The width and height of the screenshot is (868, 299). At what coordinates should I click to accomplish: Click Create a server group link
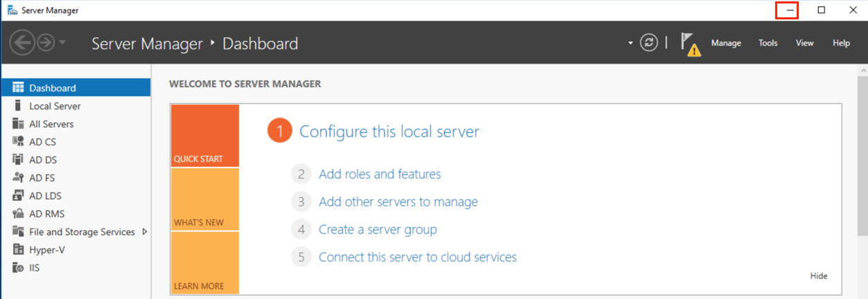point(378,229)
